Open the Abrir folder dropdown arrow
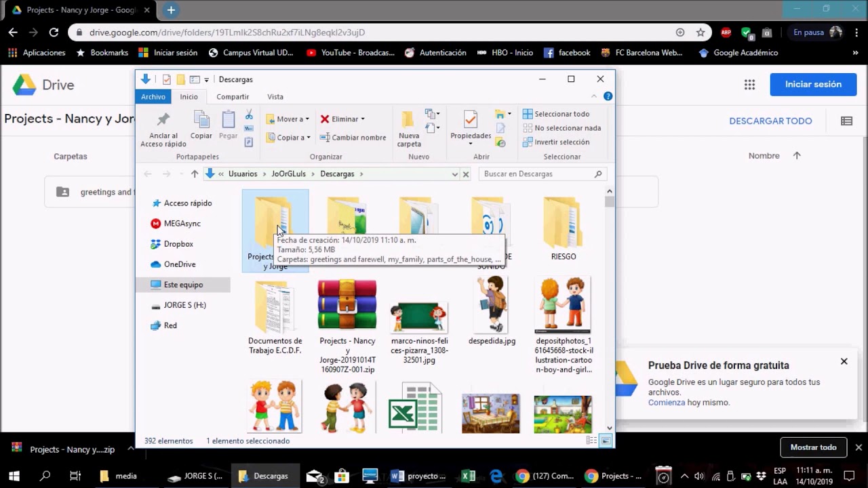The width and height of the screenshot is (868, 488). coord(509,114)
